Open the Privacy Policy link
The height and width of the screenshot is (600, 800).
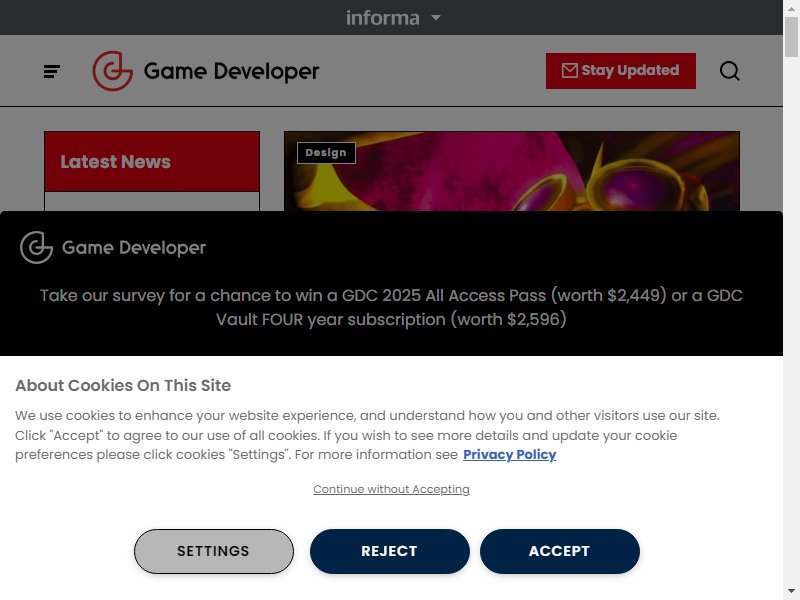(x=510, y=454)
